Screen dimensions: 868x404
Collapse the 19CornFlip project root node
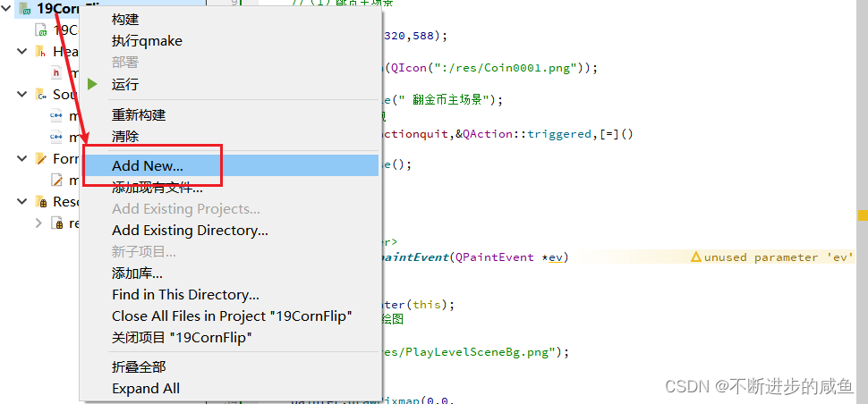[x=6, y=8]
